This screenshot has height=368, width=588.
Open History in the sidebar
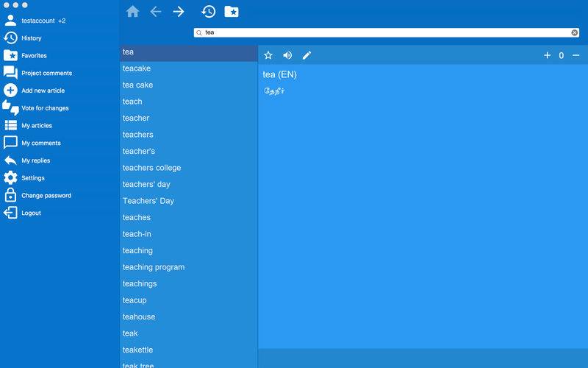[x=31, y=38]
